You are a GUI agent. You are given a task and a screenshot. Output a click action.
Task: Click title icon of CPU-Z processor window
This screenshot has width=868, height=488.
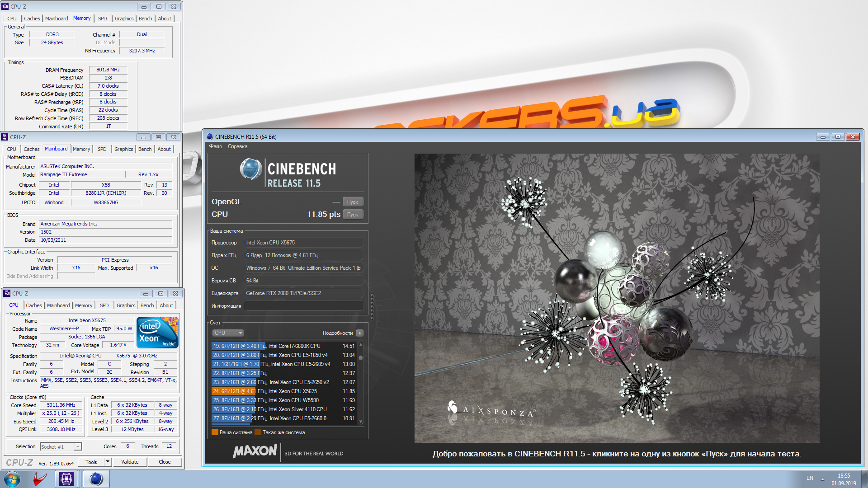tap(7, 293)
